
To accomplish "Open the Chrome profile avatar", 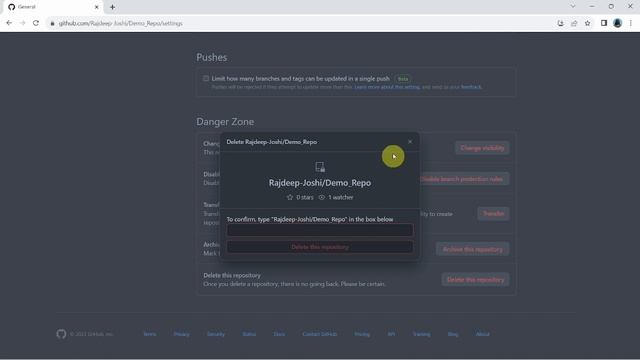I will click(x=617, y=23).
